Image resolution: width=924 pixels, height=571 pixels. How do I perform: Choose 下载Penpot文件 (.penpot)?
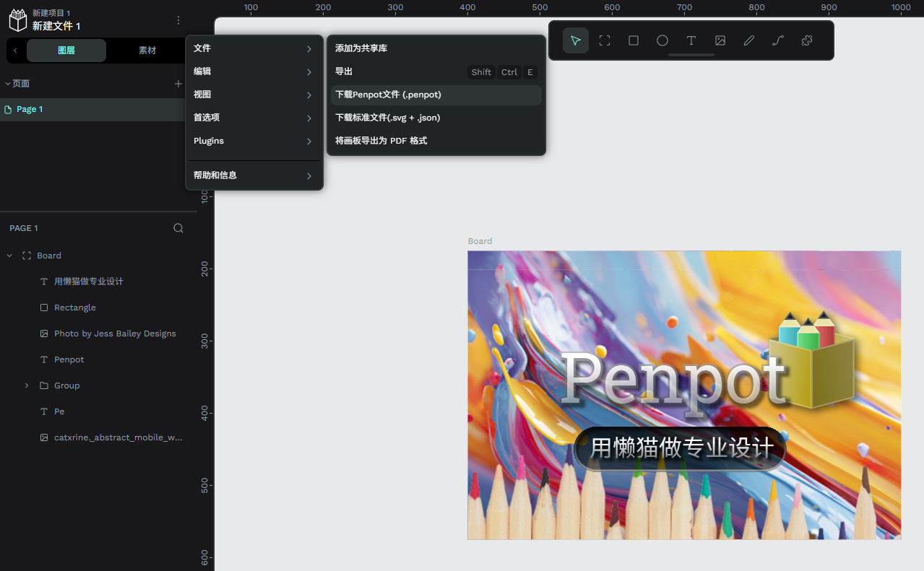[x=436, y=95]
